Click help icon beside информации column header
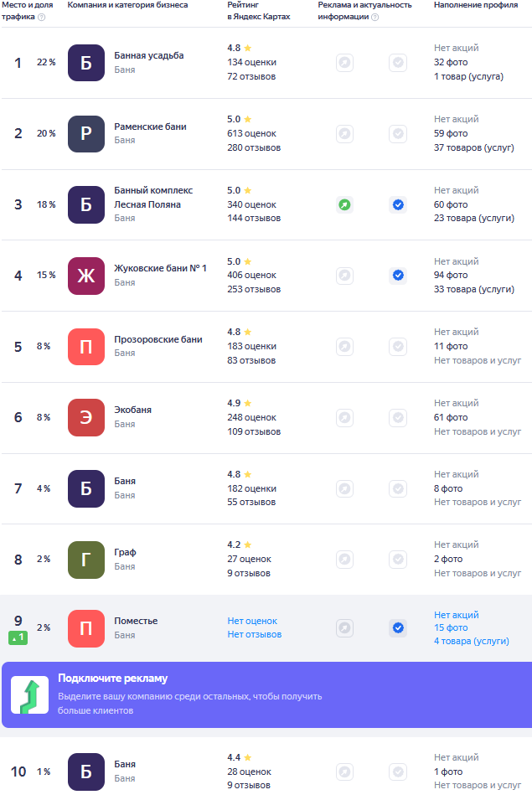This screenshot has height=800, width=532. click(x=374, y=17)
